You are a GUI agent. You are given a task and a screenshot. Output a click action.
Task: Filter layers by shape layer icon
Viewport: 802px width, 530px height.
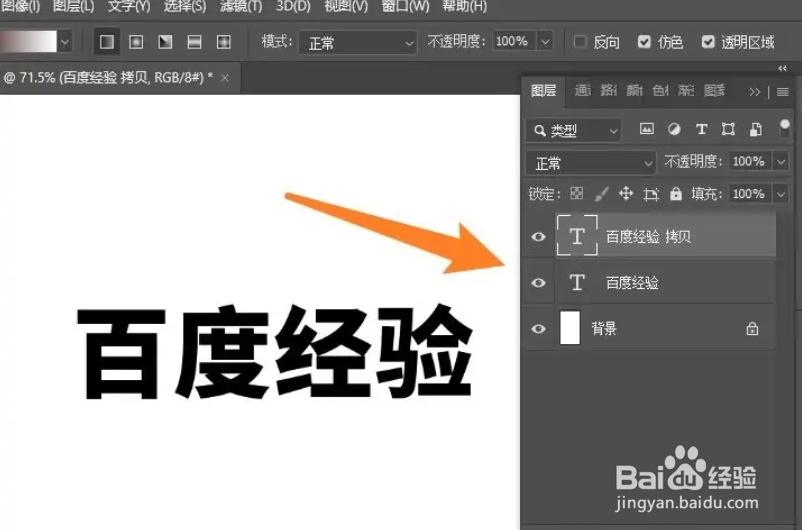(x=728, y=129)
